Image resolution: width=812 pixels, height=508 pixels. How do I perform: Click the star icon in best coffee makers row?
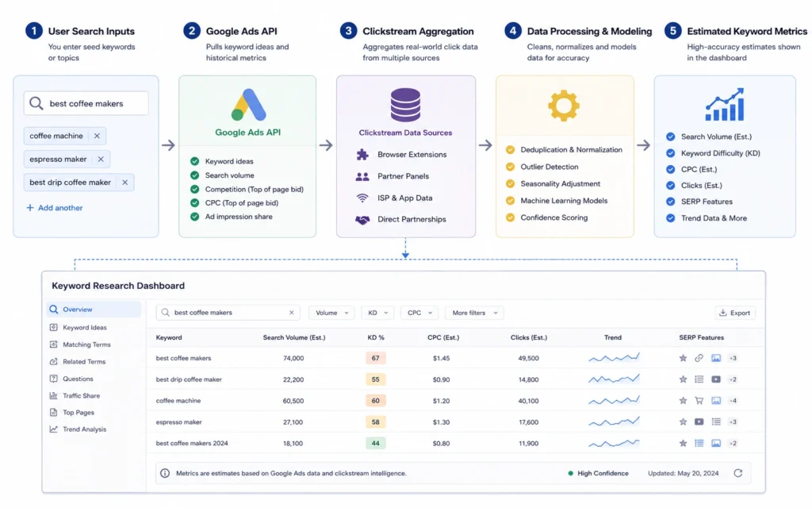[x=683, y=358]
